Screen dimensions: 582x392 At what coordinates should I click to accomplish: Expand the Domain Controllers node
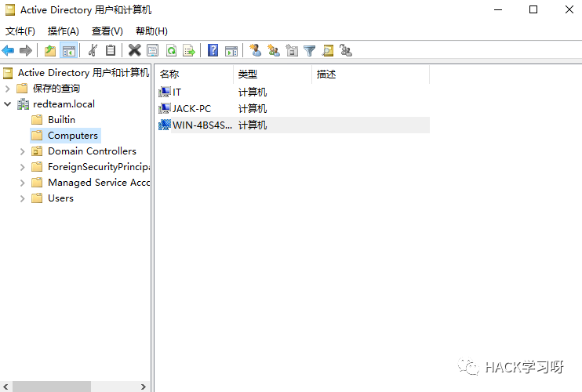coord(22,151)
